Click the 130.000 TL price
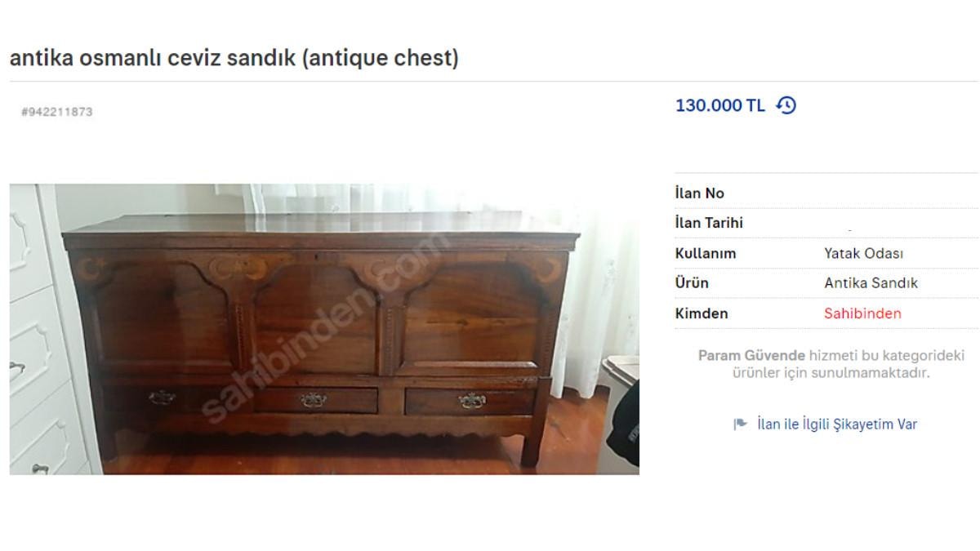This screenshot has width=980, height=551. coord(720,105)
